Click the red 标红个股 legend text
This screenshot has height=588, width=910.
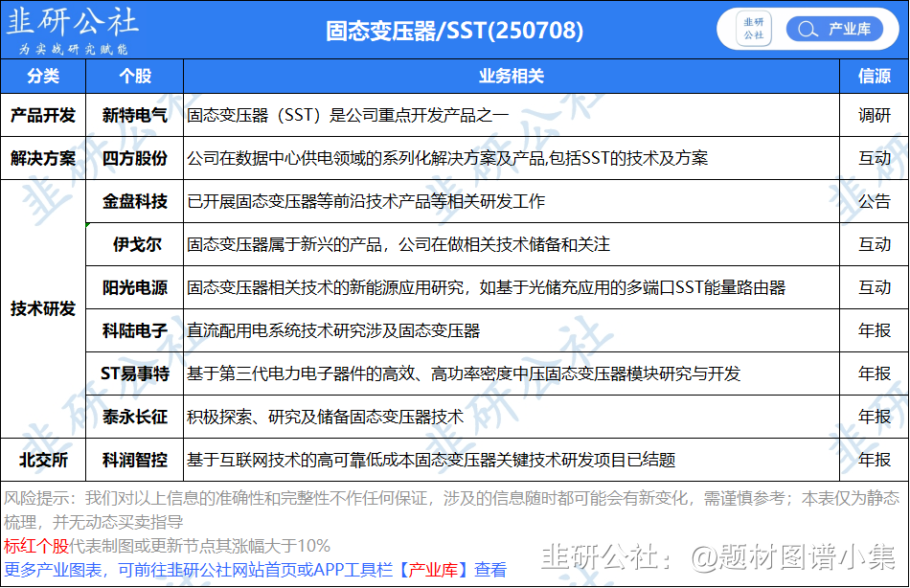(36, 546)
